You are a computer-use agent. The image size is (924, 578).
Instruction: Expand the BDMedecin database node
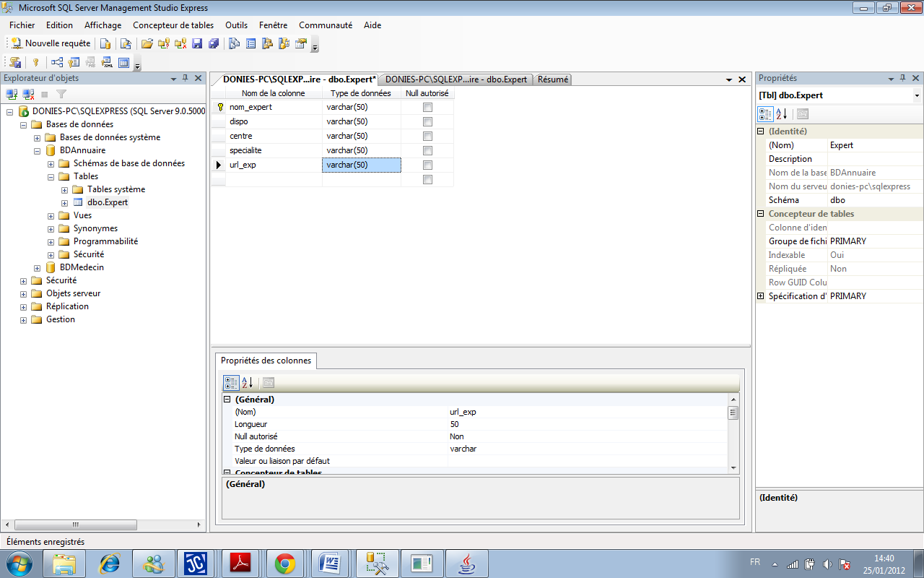coord(38,267)
